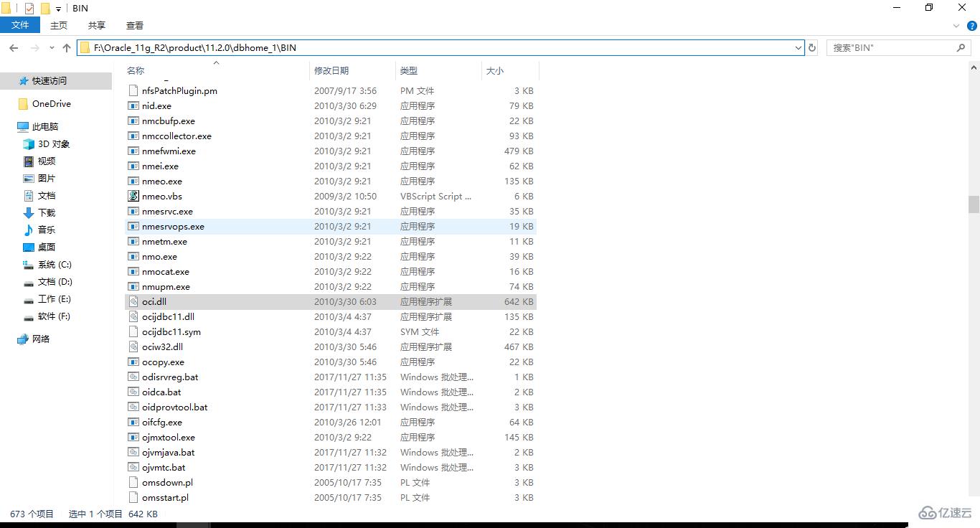Viewport: 980px width, 528px height.
Task: Click the nmeo.vbs script icon
Action: pos(133,196)
